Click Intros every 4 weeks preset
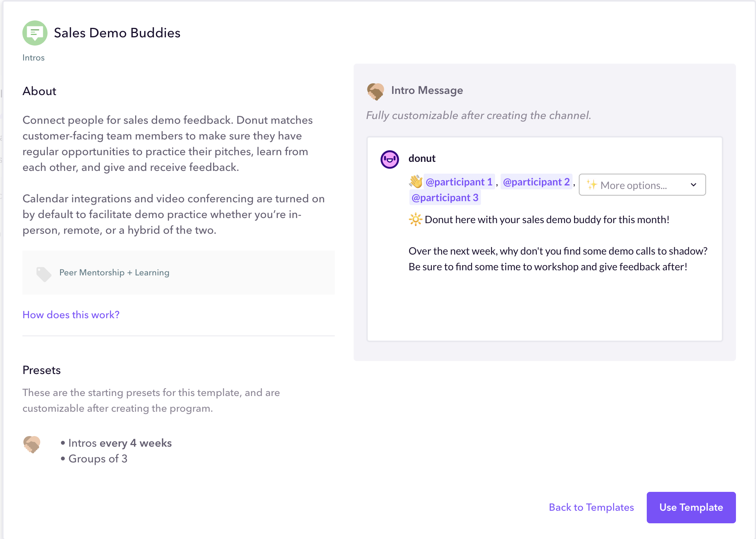The height and width of the screenshot is (539, 756). [120, 443]
